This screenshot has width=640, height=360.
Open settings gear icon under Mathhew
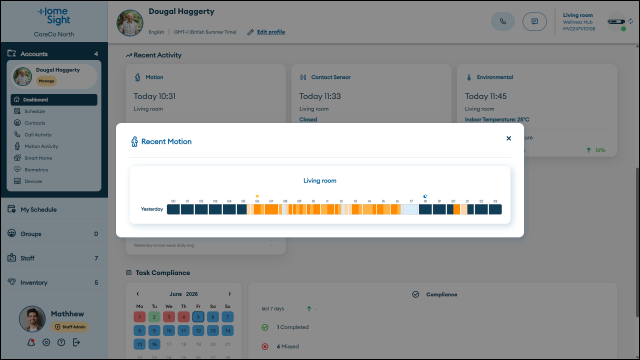coord(46,342)
